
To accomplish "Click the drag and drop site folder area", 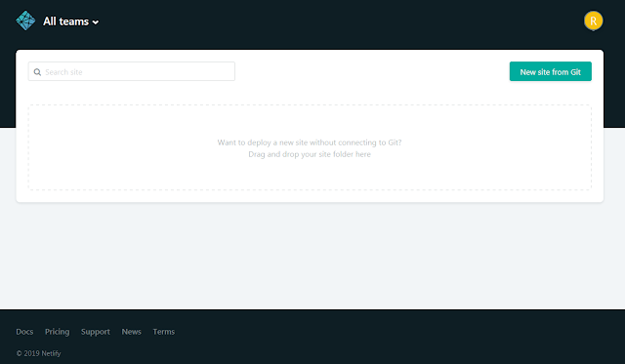I will (x=310, y=147).
